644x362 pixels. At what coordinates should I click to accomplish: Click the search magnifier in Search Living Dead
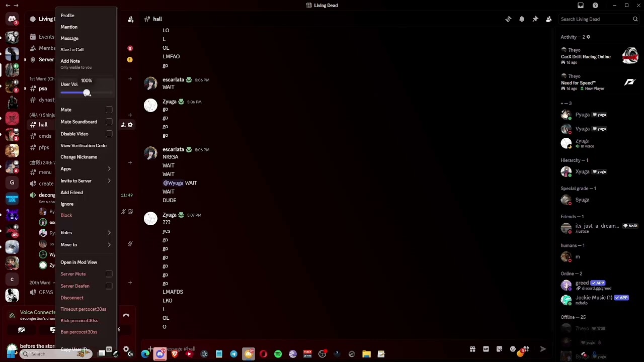tap(635, 19)
